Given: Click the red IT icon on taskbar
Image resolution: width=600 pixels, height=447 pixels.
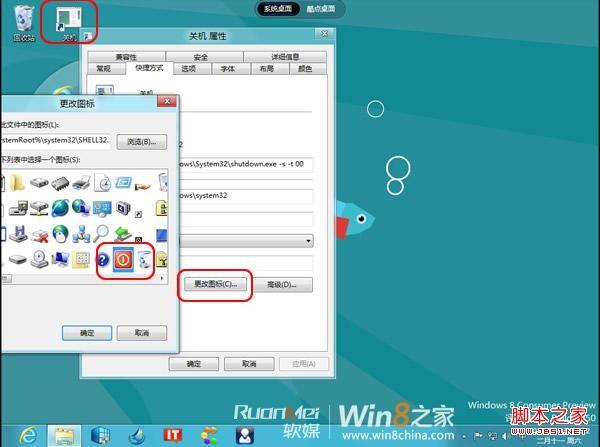Looking at the screenshot, I should [x=173, y=435].
